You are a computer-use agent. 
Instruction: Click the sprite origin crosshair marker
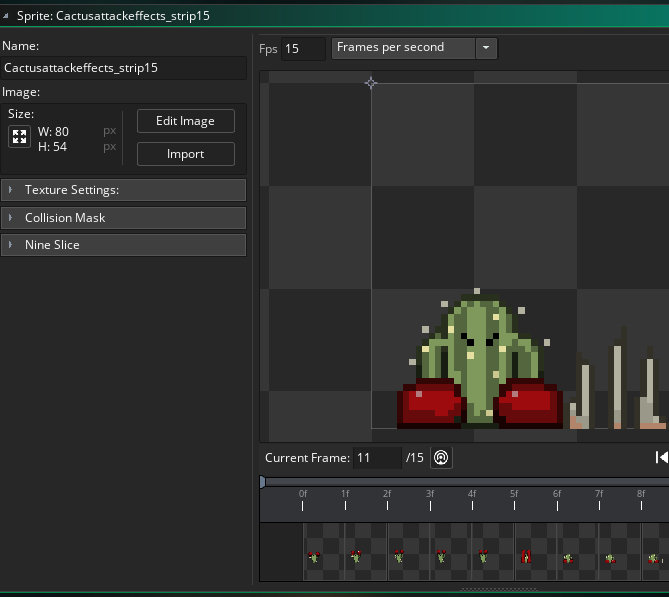[371, 83]
